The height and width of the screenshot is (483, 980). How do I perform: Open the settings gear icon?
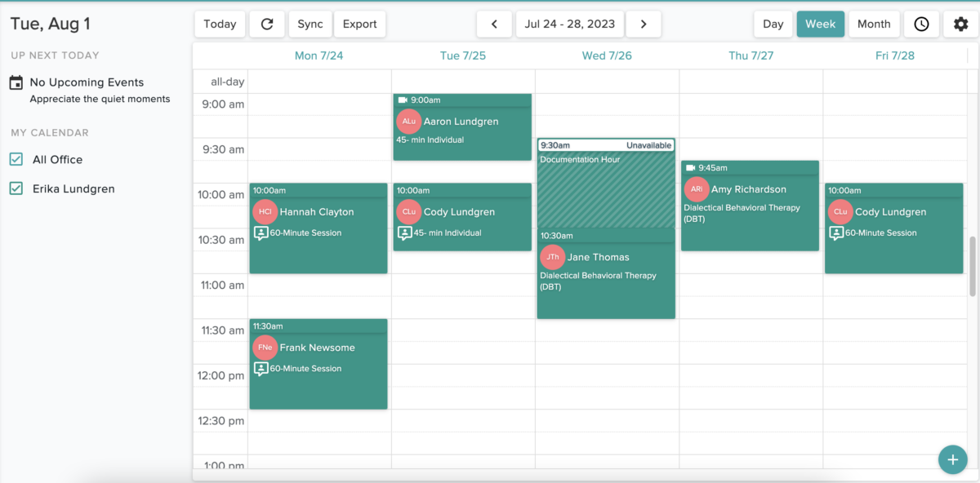coord(960,24)
